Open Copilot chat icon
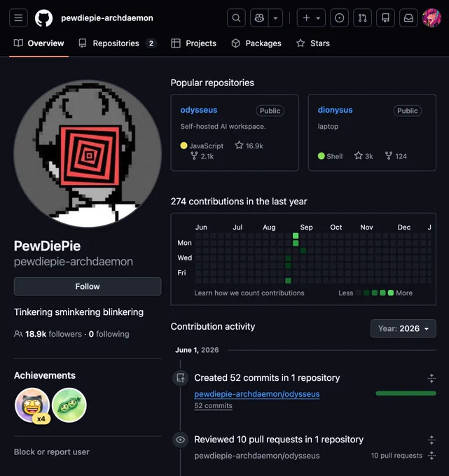 259,18
